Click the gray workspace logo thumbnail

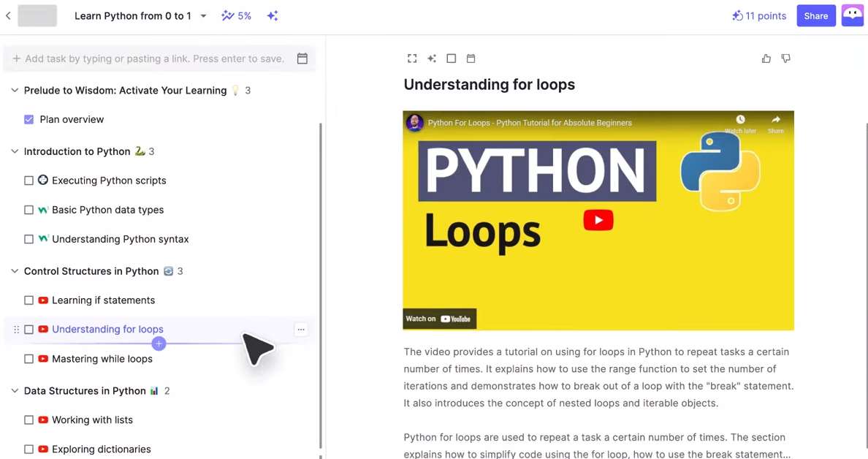[37, 15]
